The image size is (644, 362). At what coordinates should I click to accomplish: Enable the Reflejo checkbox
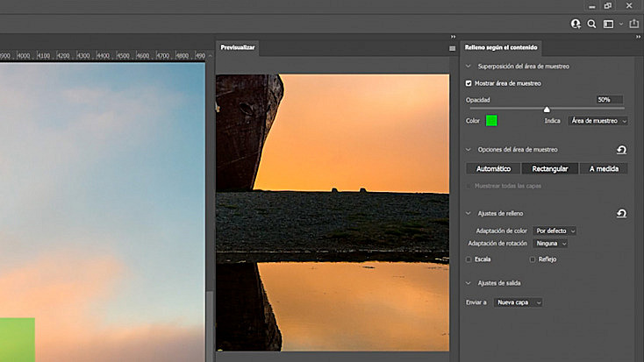533,259
